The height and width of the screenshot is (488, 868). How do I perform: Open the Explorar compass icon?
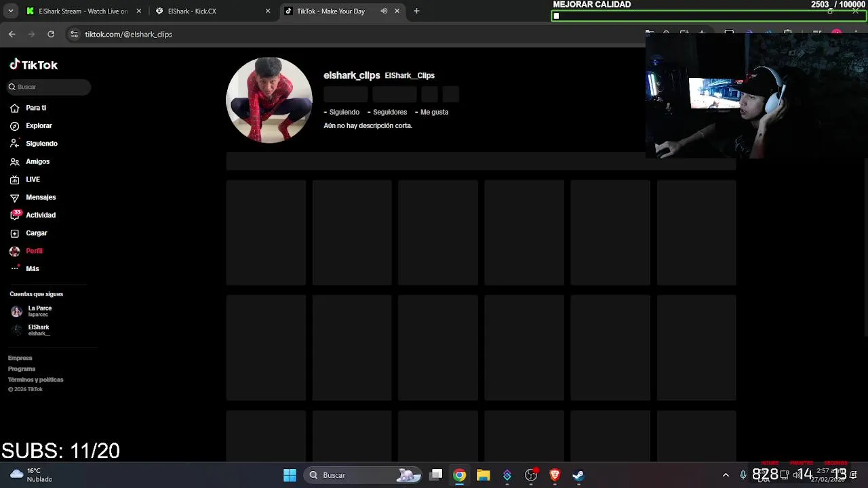[14, 126]
